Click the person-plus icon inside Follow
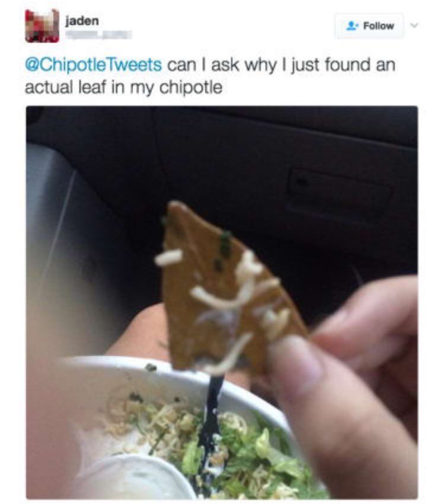This screenshot has width=444, height=504. pos(353,25)
